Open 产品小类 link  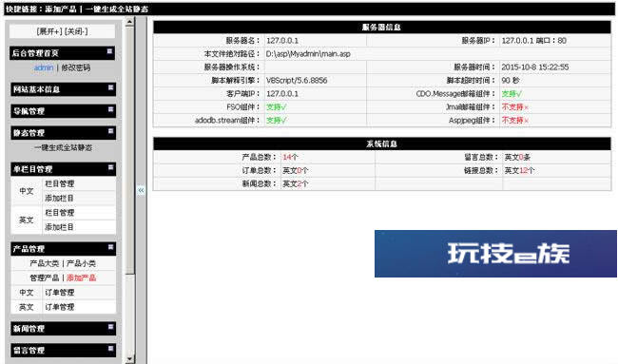[81, 263]
